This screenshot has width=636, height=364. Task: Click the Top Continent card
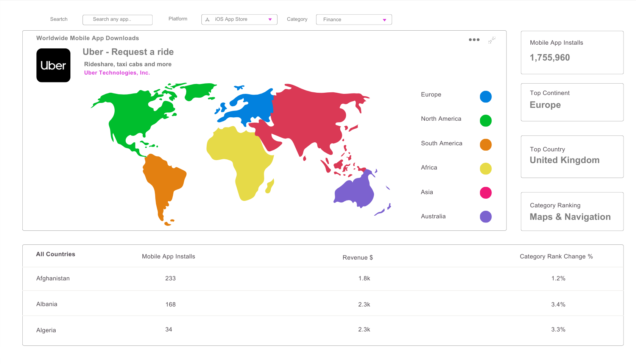(x=572, y=102)
